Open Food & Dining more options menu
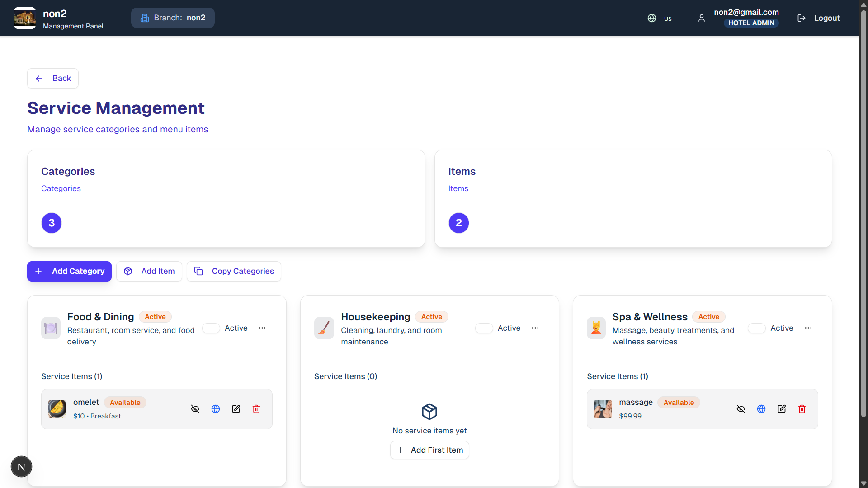 point(262,328)
